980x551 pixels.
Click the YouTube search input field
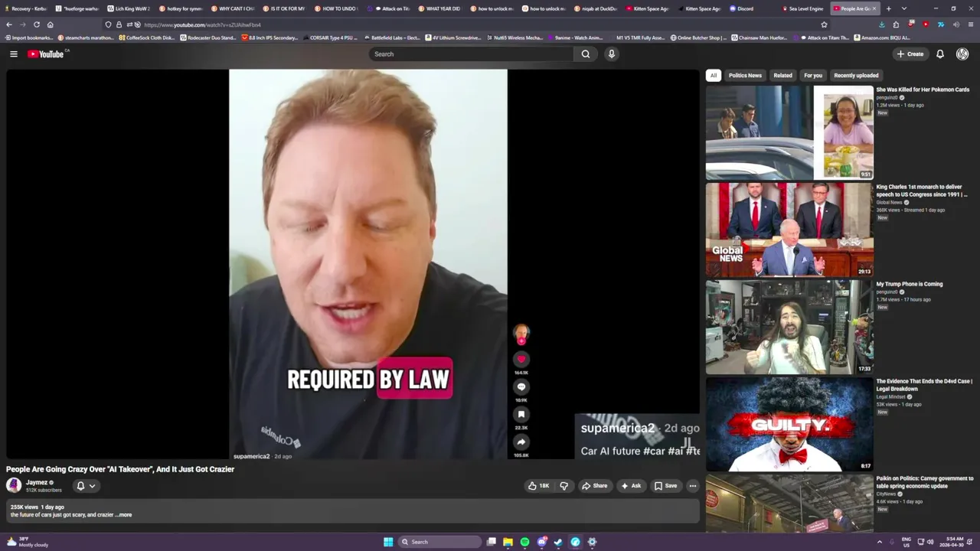tap(471, 54)
